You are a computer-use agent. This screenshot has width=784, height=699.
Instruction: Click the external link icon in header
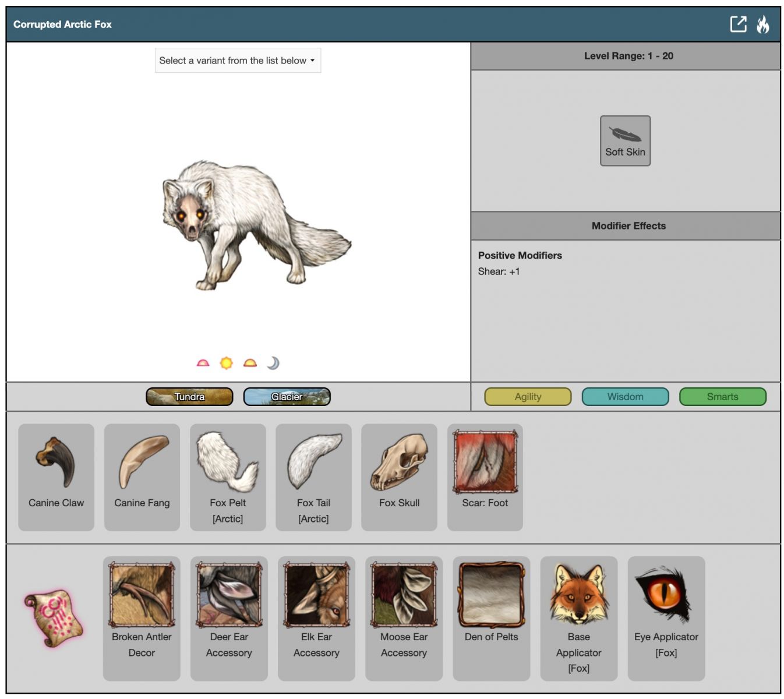tap(738, 24)
